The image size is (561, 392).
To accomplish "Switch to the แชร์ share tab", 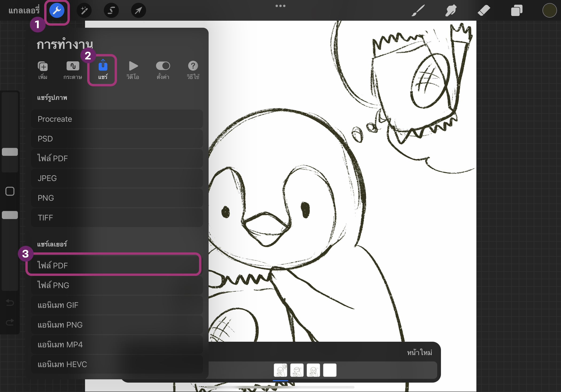I will tap(103, 70).
